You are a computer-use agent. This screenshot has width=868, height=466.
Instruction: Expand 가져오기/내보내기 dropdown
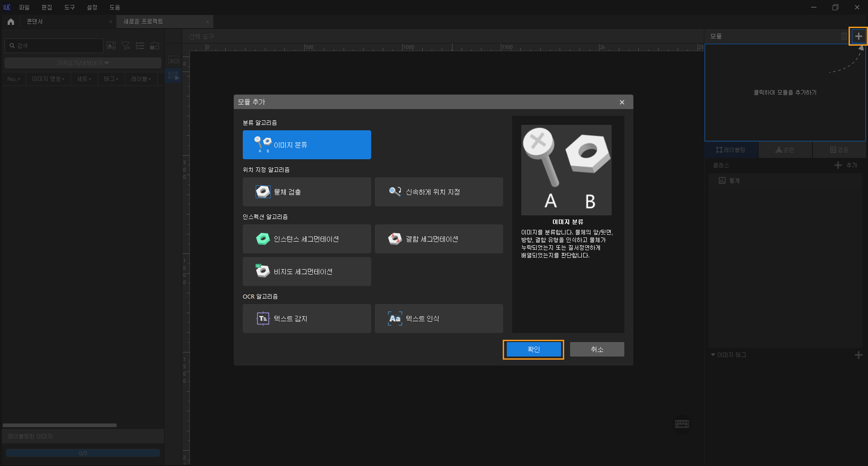pyautogui.click(x=83, y=63)
